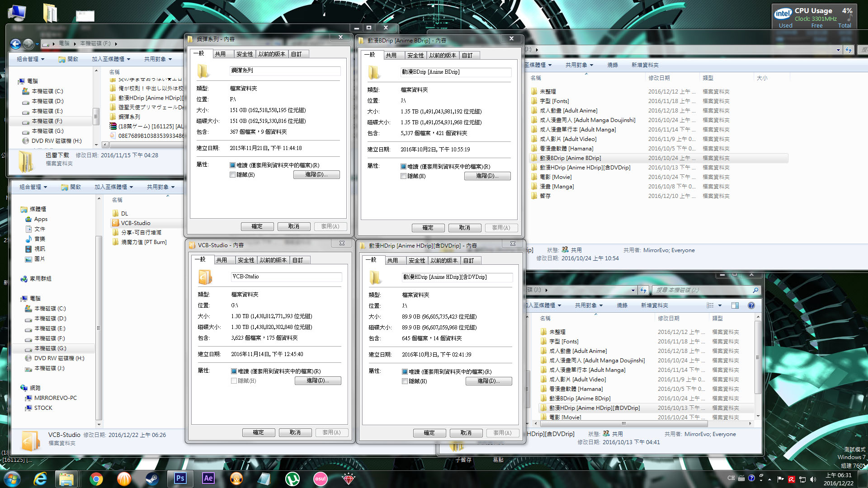Launch Google Chrome from the taskbar
Screen dimensions: 868x488
pos(96,479)
